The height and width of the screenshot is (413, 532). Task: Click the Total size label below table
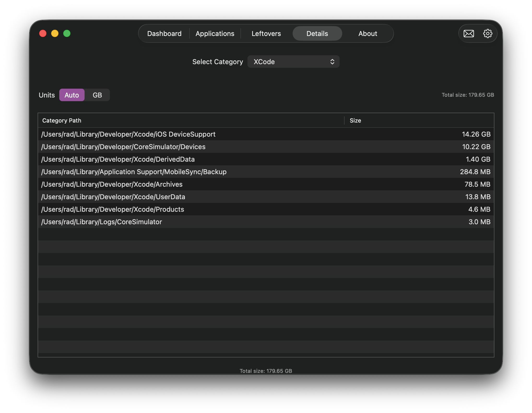click(x=266, y=371)
